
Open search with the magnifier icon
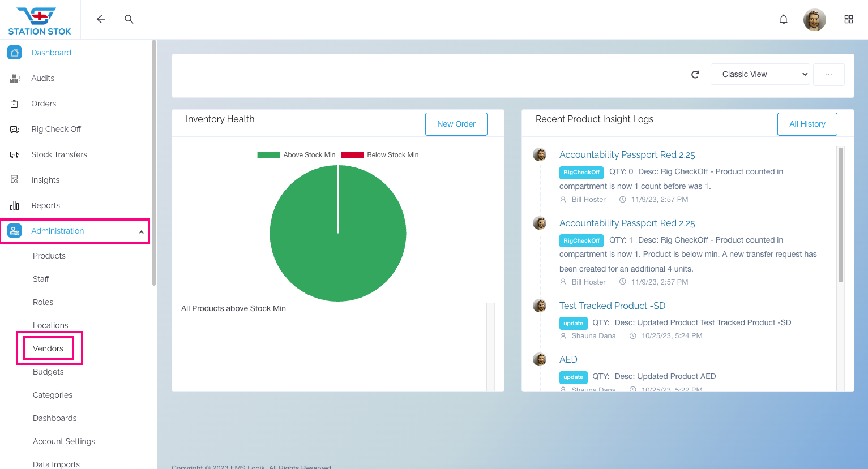[x=129, y=19]
